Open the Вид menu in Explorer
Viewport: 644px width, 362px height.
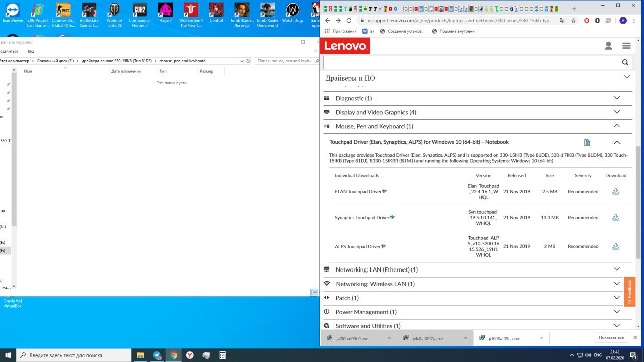click(31, 51)
